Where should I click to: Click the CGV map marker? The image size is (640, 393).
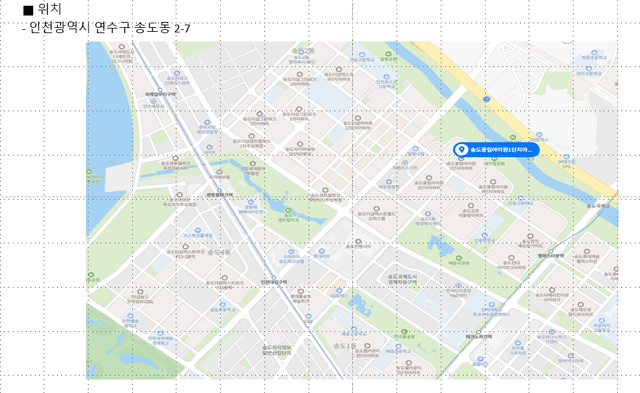click(309, 316)
